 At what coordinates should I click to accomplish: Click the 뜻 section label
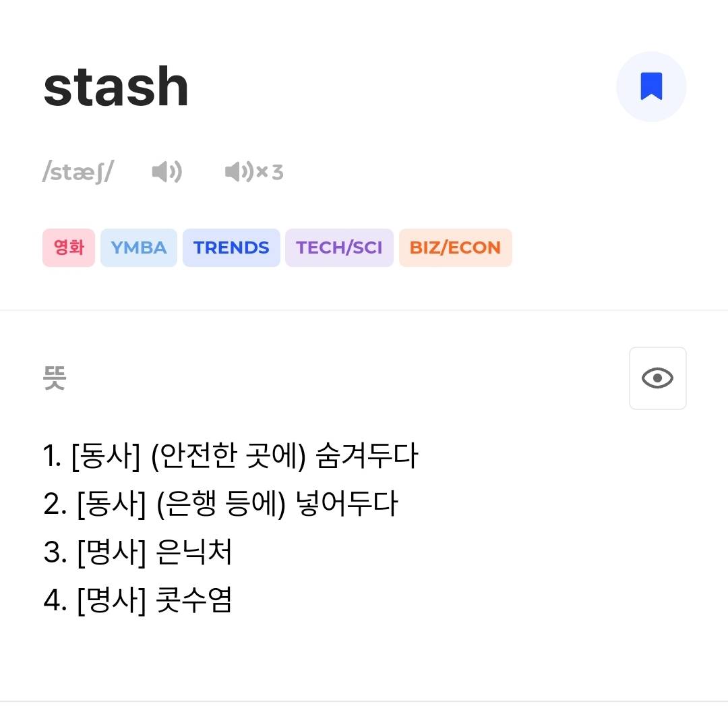(x=55, y=378)
